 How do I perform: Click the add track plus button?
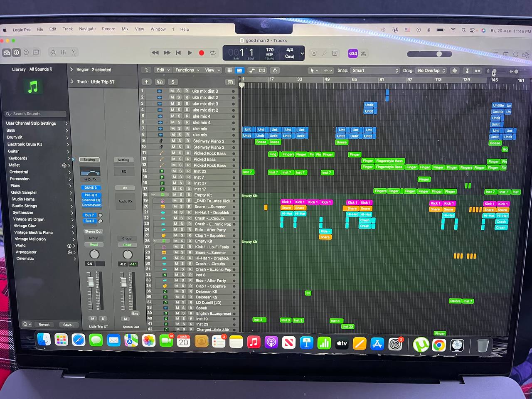[146, 82]
